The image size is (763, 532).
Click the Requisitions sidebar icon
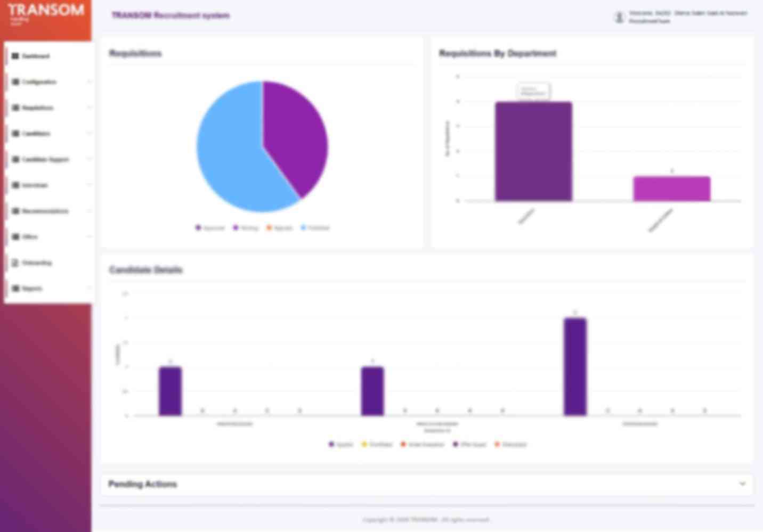point(15,108)
